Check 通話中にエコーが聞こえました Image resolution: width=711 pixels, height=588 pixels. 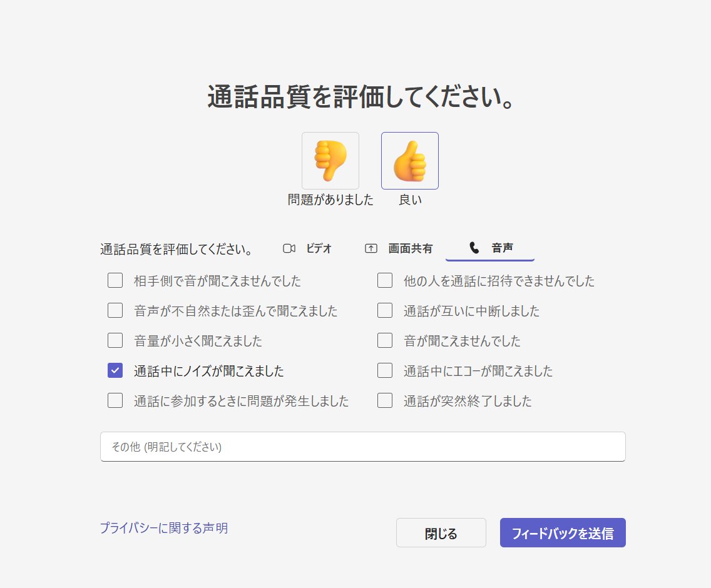point(385,370)
